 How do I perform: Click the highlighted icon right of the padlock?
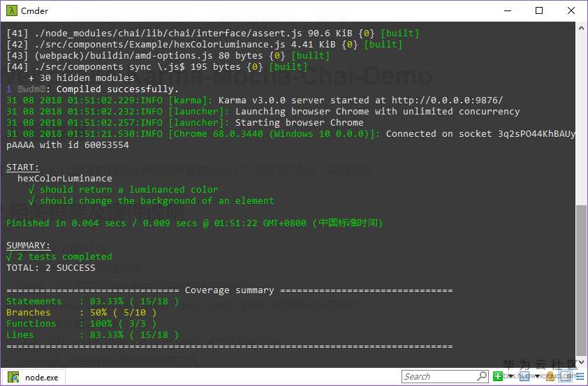pyautogui.click(x=566, y=376)
